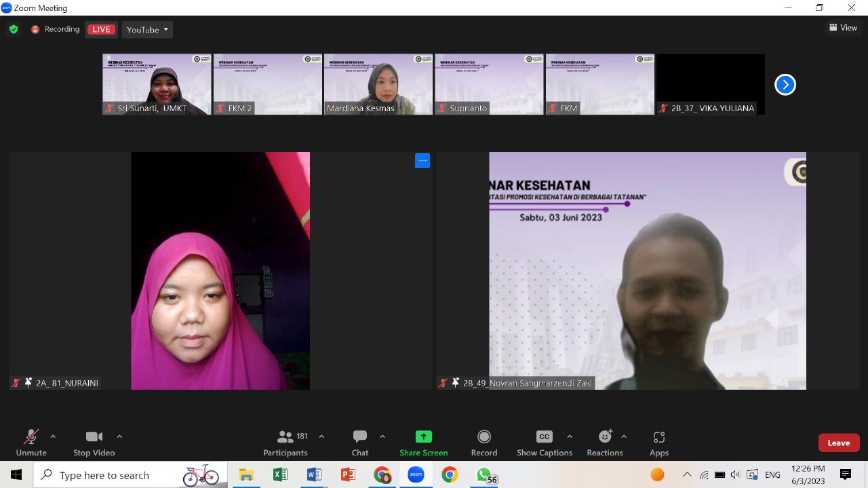Open WhatsApp from the taskbar

484,475
